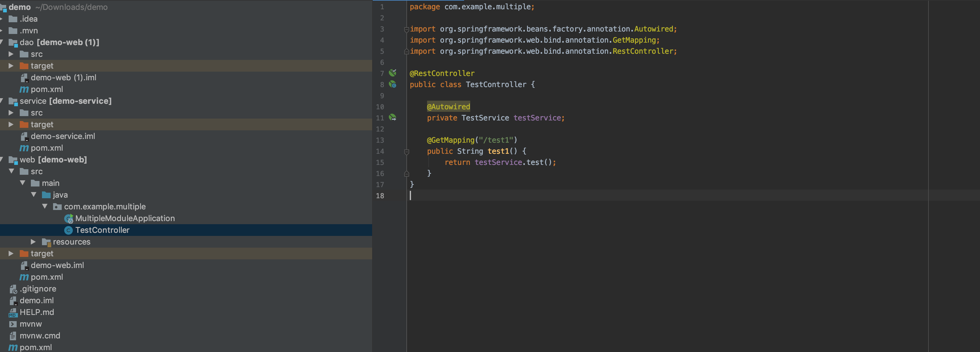Click the Spring bean gutter icon on line 7
The width and height of the screenshot is (980, 352).
392,73
